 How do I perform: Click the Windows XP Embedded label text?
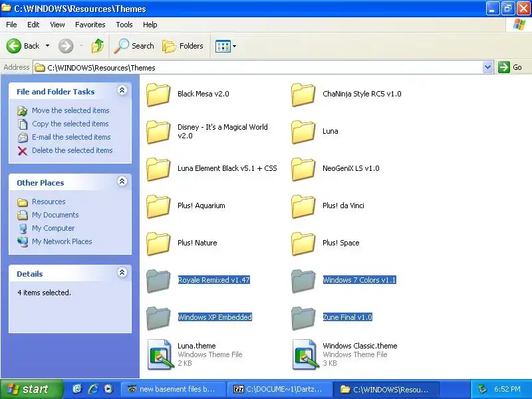click(x=215, y=317)
